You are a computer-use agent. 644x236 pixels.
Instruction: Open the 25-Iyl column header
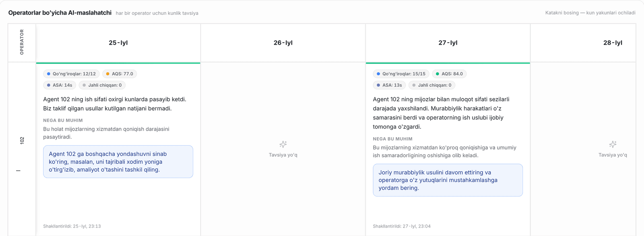118,43
